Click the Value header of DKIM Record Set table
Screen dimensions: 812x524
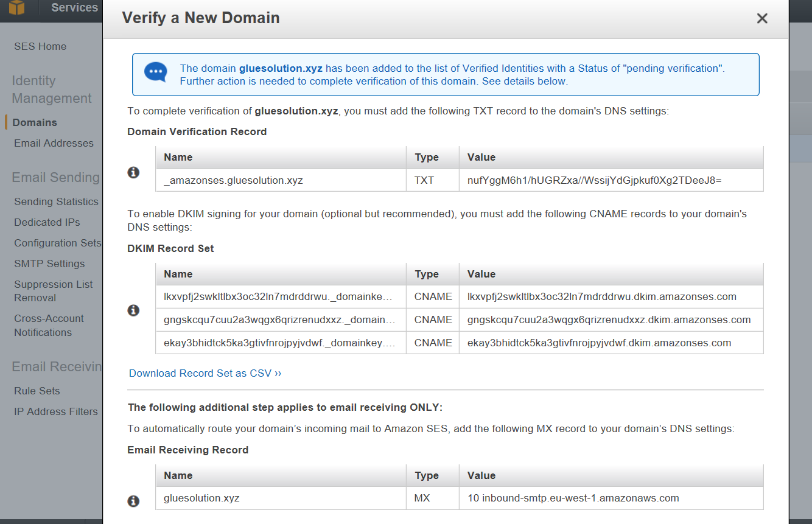[x=611, y=274]
